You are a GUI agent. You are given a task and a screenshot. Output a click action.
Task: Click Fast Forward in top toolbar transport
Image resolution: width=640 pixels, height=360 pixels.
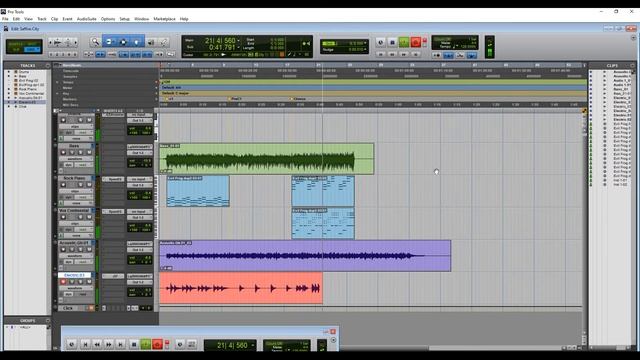404,54
